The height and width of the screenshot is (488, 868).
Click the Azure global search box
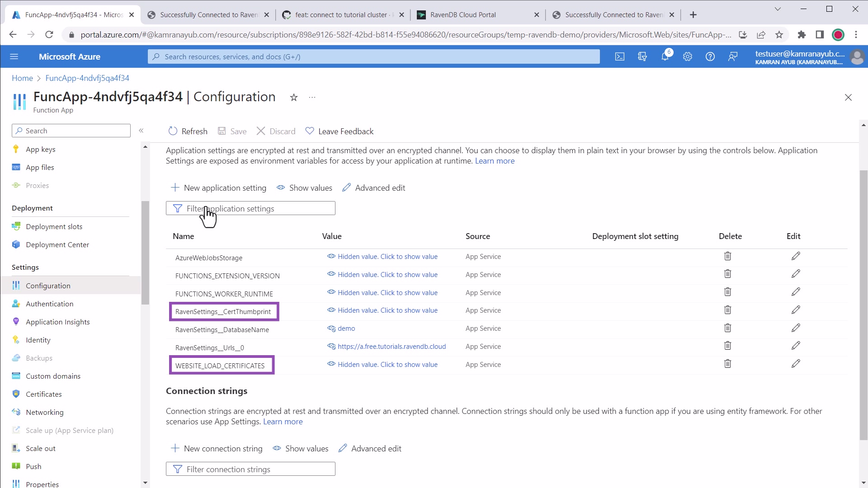(373, 56)
